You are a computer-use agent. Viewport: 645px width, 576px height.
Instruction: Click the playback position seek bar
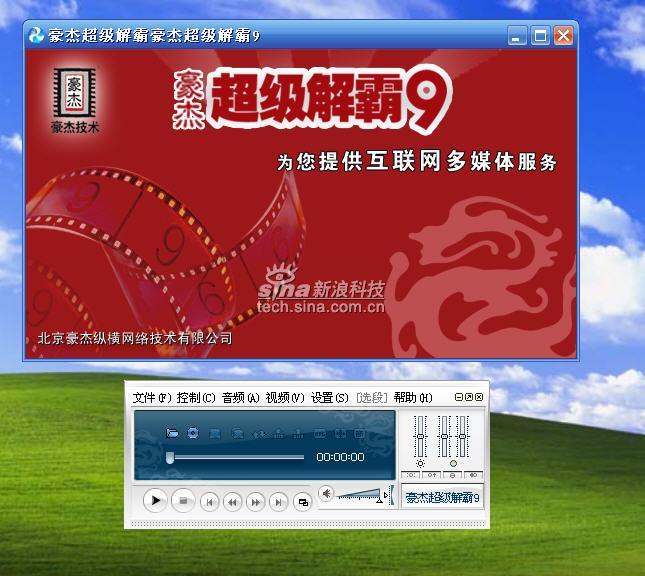pos(237,457)
